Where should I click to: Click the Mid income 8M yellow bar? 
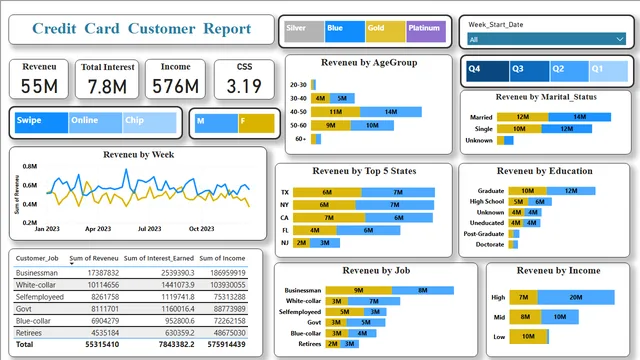click(x=525, y=317)
